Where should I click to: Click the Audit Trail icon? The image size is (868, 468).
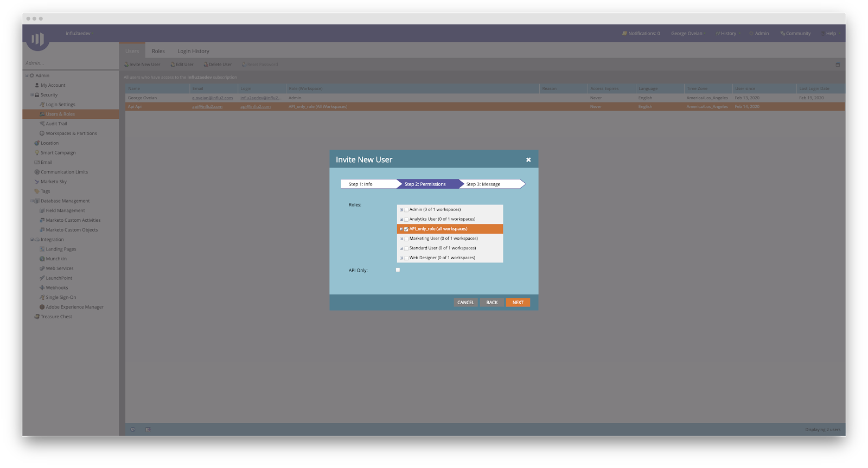click(42, 124)
